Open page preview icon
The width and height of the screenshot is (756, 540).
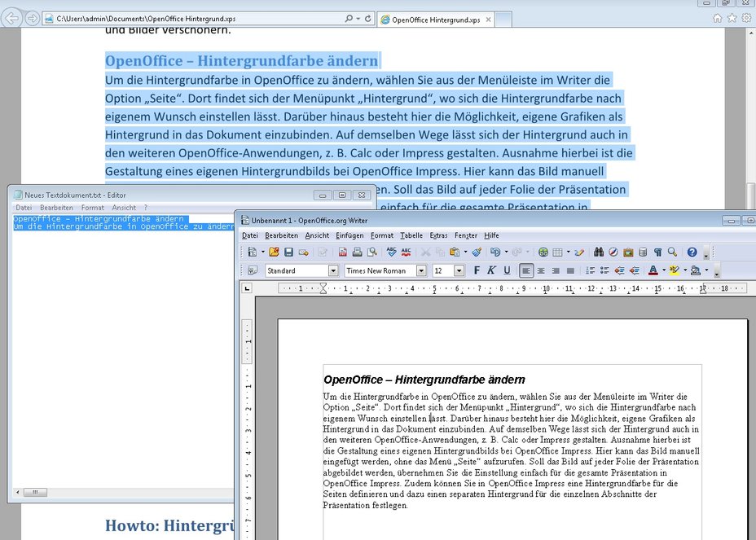click(x=371, y=252)
